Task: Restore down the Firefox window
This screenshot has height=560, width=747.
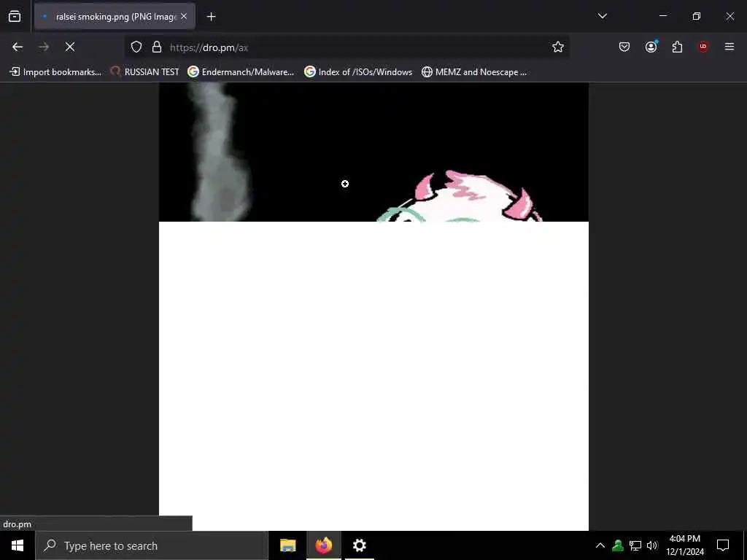Action: pos(697,16)
